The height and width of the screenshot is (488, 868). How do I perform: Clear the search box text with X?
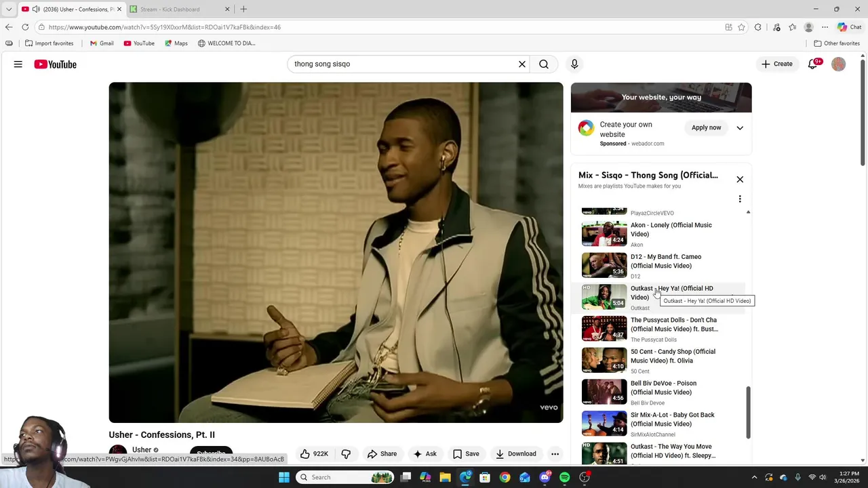(522, 64)
